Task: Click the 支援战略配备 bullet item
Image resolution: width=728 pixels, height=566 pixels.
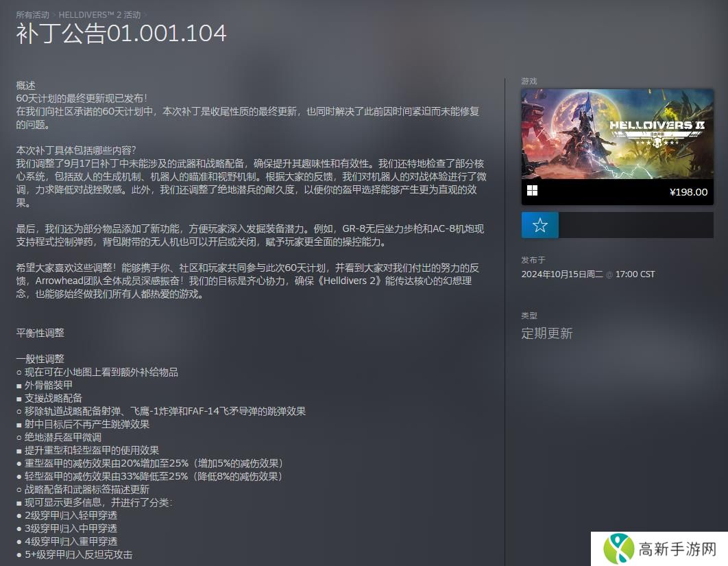Action: pyautogui.click(x=53, y=398)
